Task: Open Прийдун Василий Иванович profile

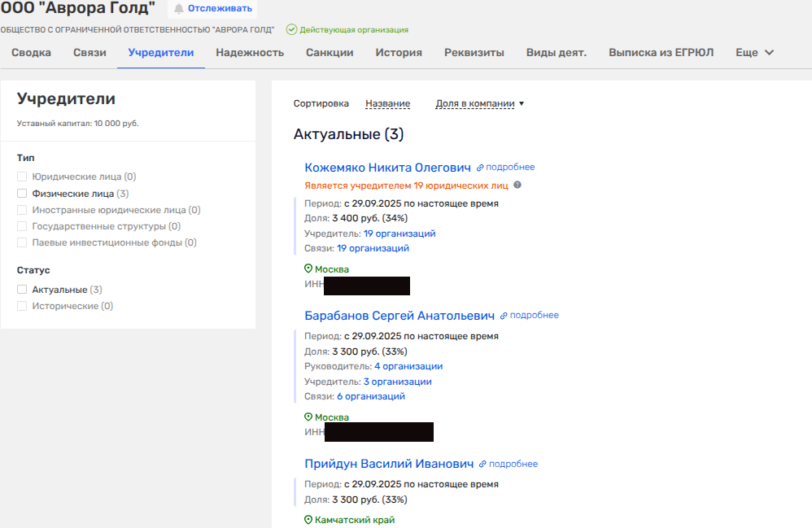Action: coord(389,464)
